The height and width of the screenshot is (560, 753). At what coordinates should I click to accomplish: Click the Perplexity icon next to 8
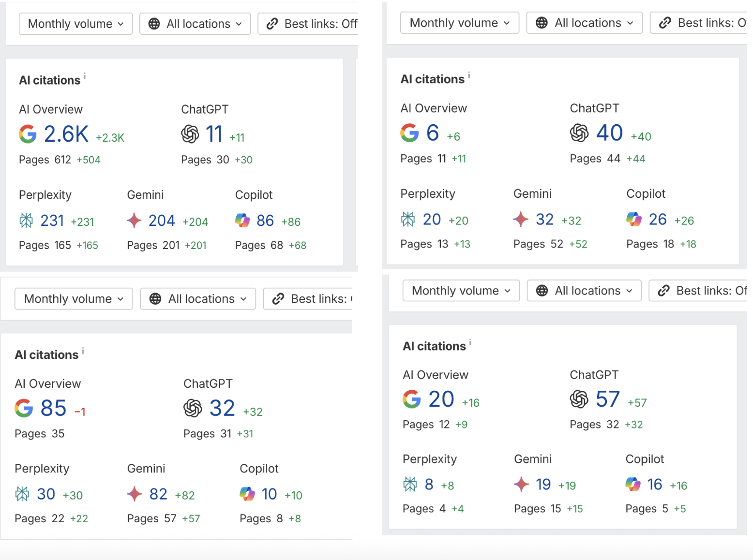(410, 485)
